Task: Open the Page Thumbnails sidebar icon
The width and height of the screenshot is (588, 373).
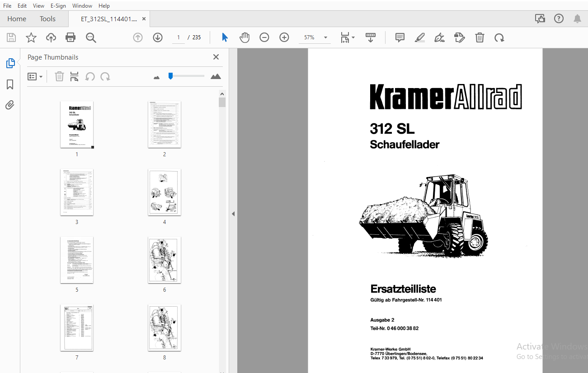Action: click(10, 63)
